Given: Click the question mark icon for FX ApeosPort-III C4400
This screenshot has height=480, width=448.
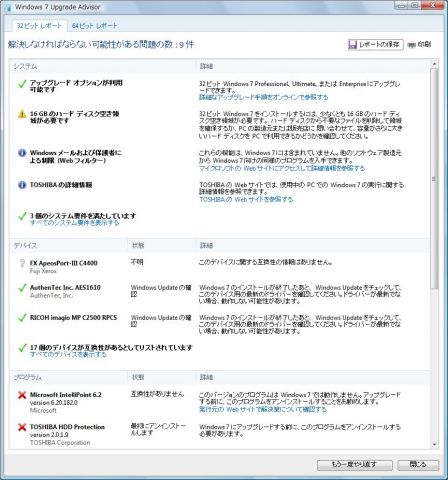Looking at the screenshot, I should point(22,263).
